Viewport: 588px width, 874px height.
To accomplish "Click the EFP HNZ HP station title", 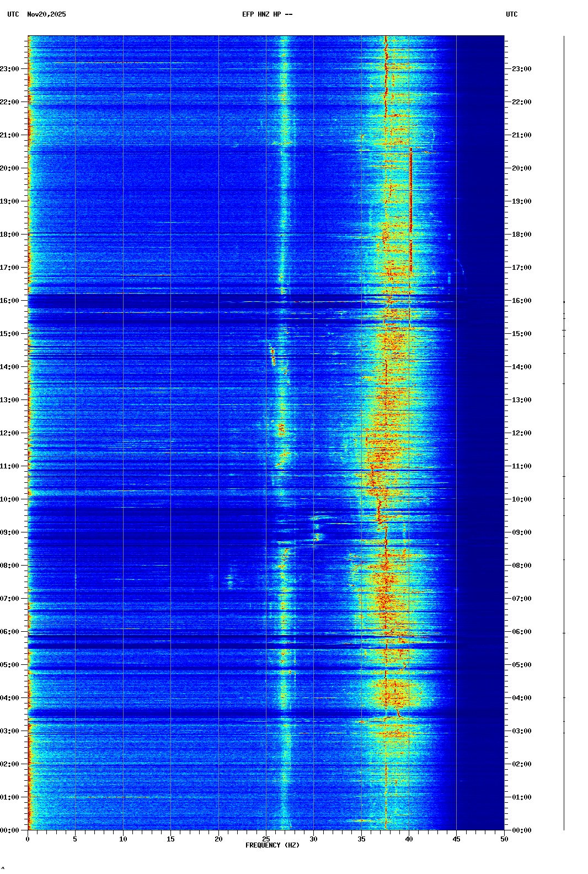I will click(x=267, y=14).
